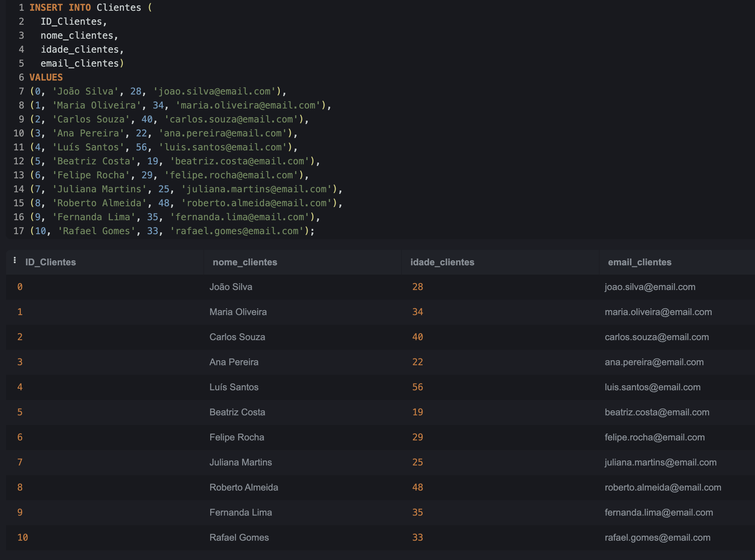
Task: Click age value 35 in Fernanda Lima row
Action: click(x=418, y=512)
